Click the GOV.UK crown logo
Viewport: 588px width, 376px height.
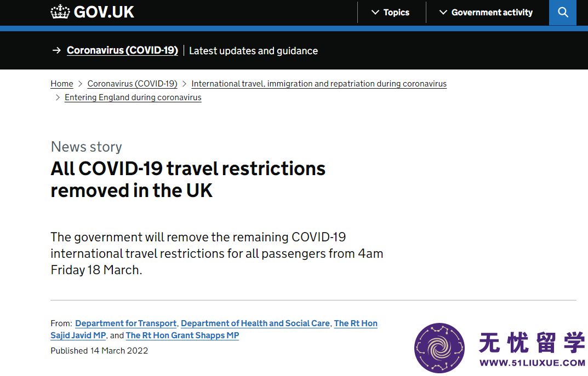(60, 12)
